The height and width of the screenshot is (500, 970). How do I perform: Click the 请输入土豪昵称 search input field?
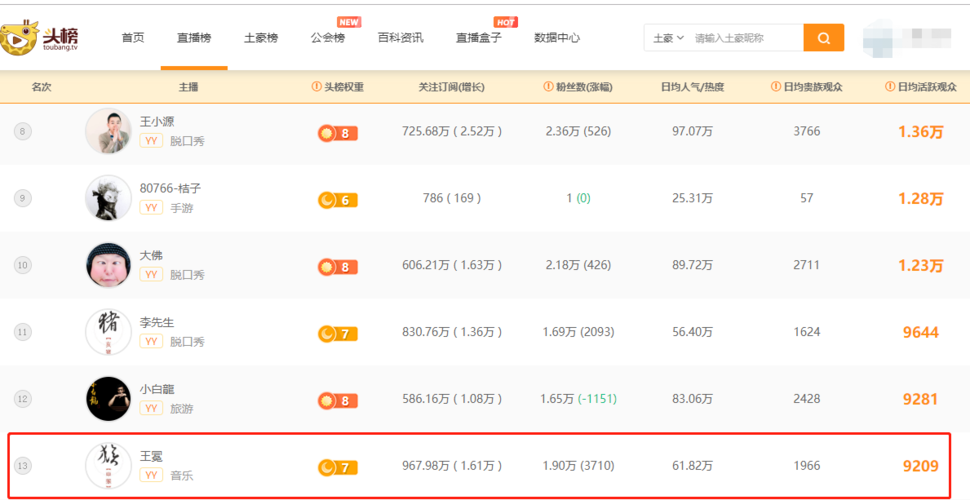tap(745, 38)
